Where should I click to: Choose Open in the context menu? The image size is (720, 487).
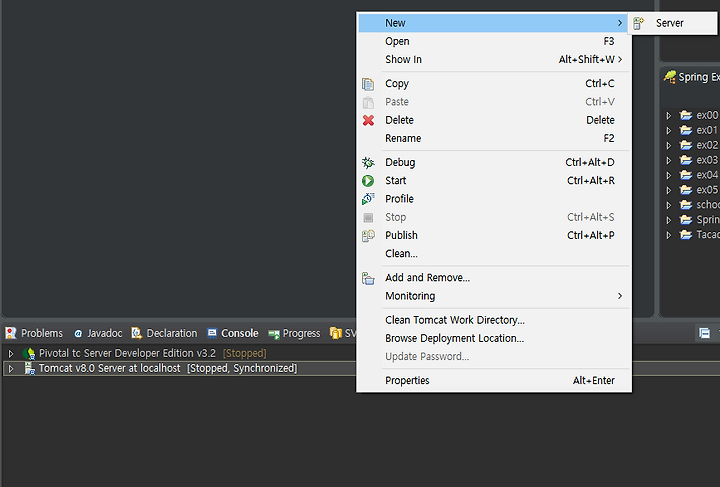494,41
